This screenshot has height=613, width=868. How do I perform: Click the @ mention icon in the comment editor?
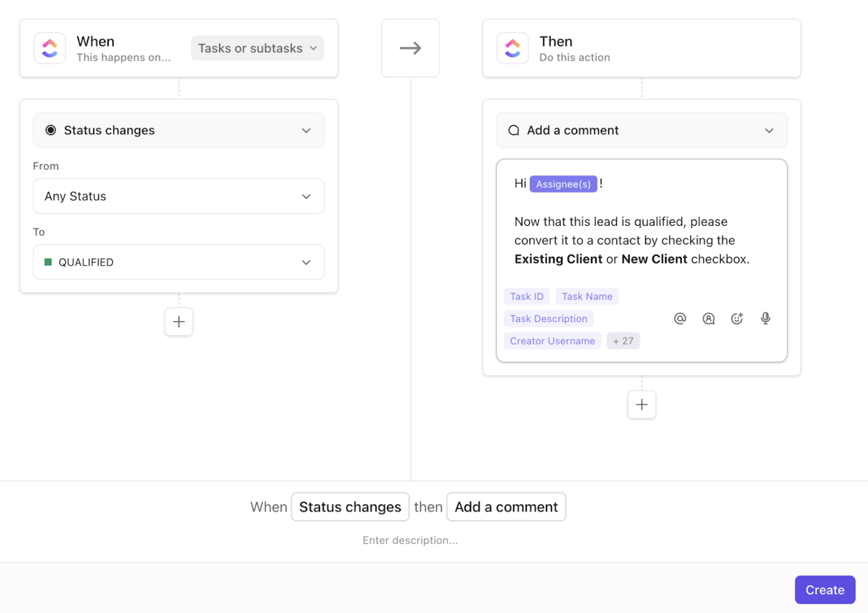coord(680,318)
